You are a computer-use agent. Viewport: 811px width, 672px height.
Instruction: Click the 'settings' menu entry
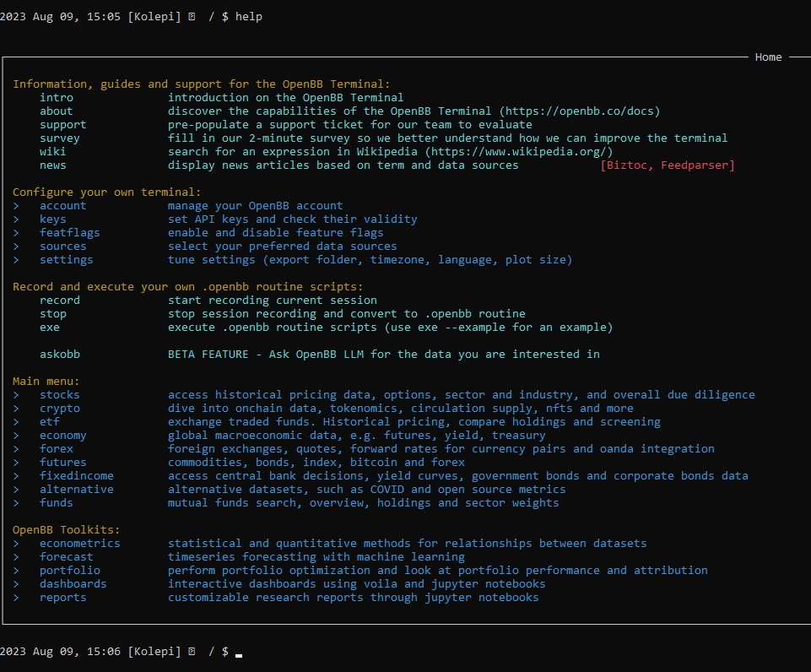66,259
